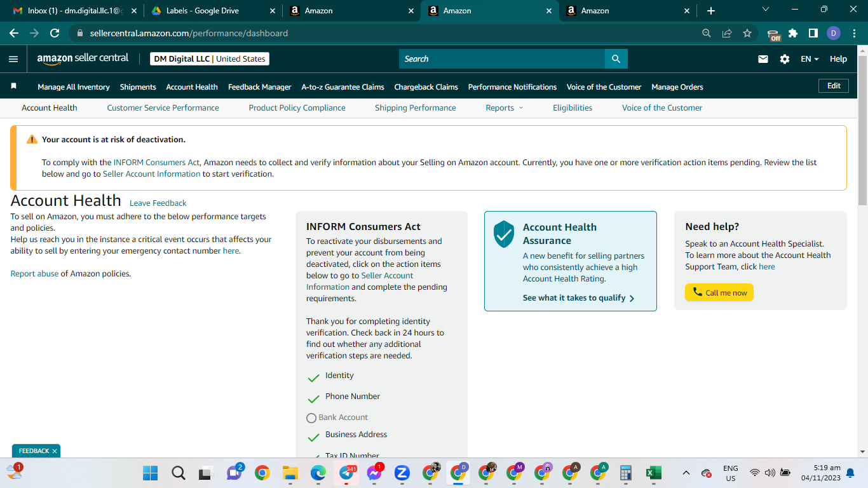Viewport: 868px width, 488px height.
Task: Open the Seller Central messages envelope icon
Action: tap(763, 59)
